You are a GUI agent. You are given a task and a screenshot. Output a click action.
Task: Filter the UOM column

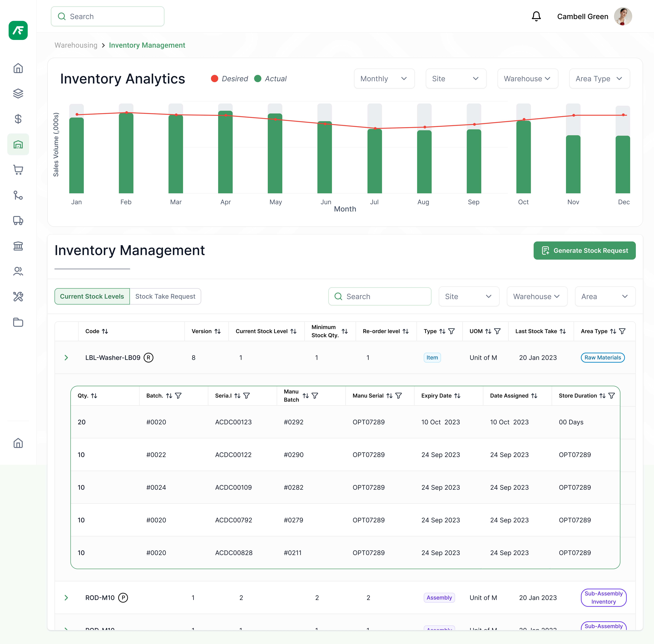tap(497, 331)
